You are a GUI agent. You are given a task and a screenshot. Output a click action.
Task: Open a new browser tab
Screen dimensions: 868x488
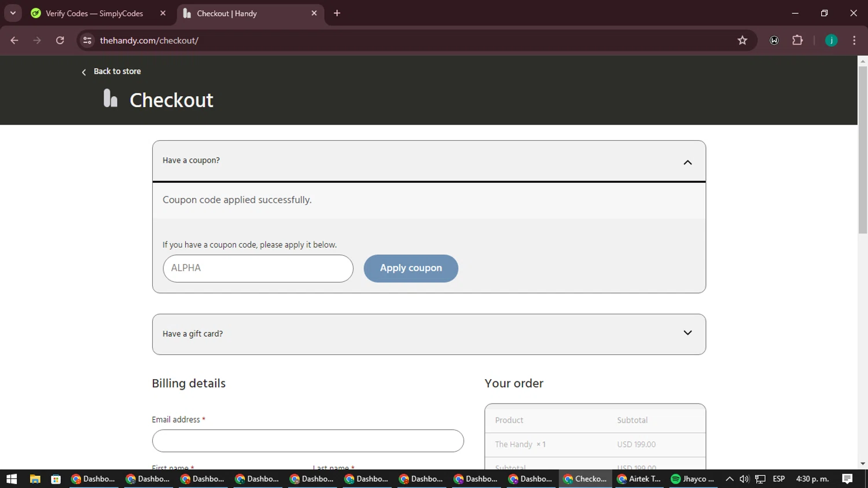click(337, 13)
